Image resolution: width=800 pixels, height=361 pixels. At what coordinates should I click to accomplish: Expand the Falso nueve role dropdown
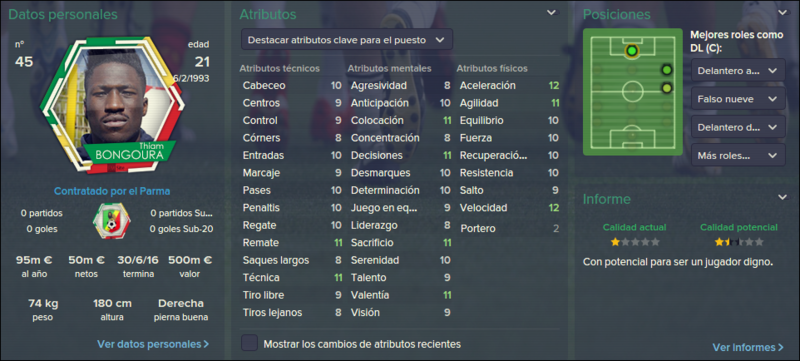tap(738, 99)
